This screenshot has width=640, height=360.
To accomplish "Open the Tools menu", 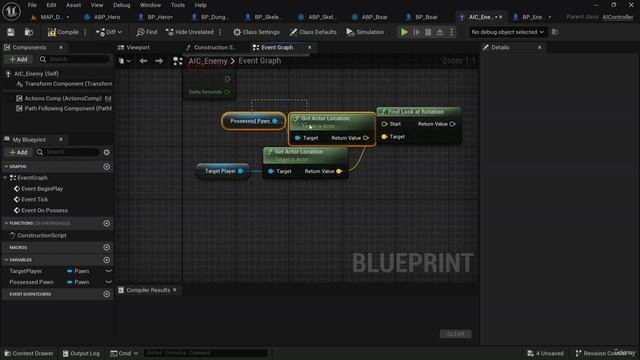I will [178, 5].
